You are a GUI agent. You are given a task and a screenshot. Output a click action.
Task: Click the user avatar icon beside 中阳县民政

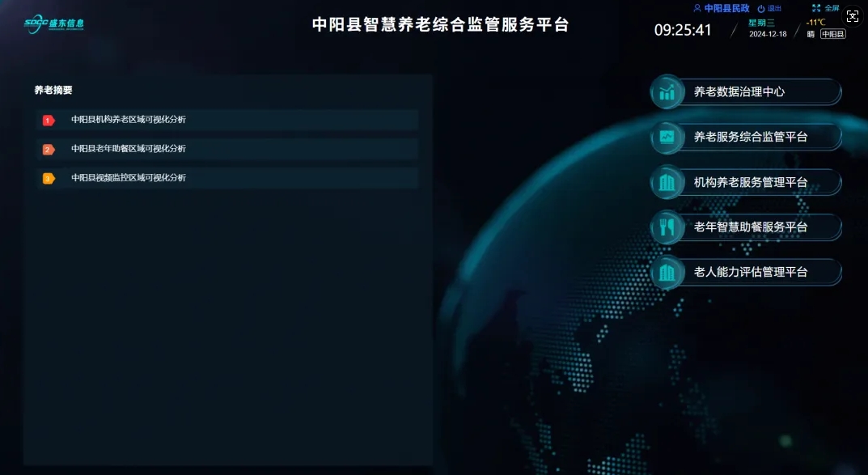click(697, 8)
